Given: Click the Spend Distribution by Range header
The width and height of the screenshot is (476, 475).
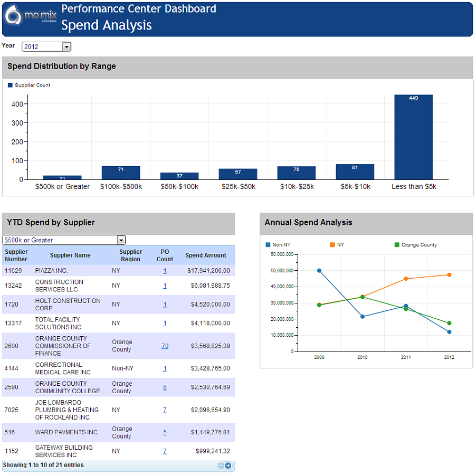Looking at the screenshot, I should pos(62,66).
